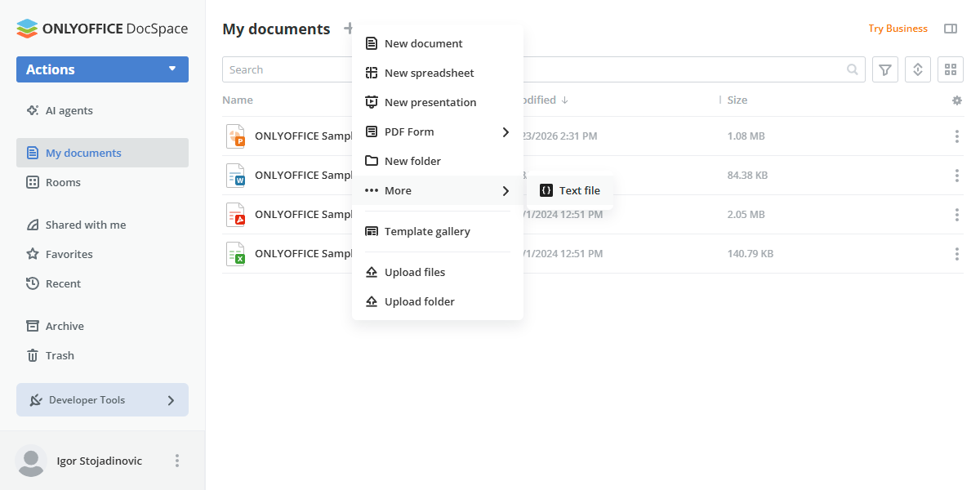Image resolution: width=980 pixels, height=490 pixels.
Task: Click the 140.79 KB size value
Action: click(751, 254)
